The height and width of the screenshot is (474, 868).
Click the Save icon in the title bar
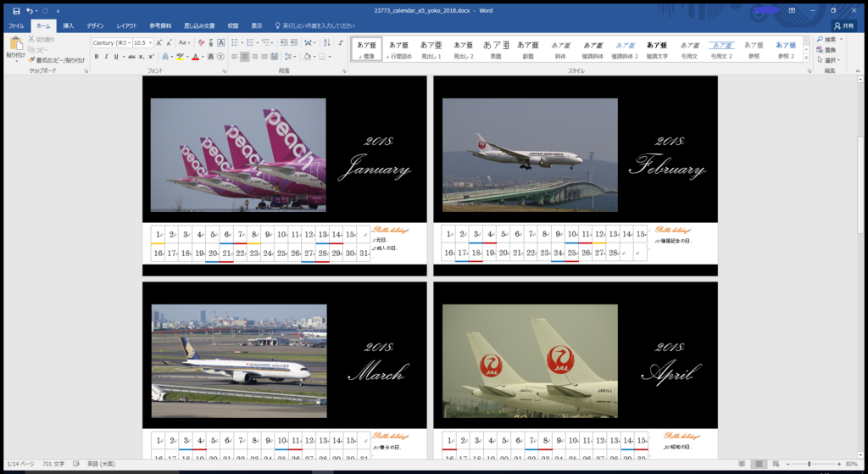(16, 11)
